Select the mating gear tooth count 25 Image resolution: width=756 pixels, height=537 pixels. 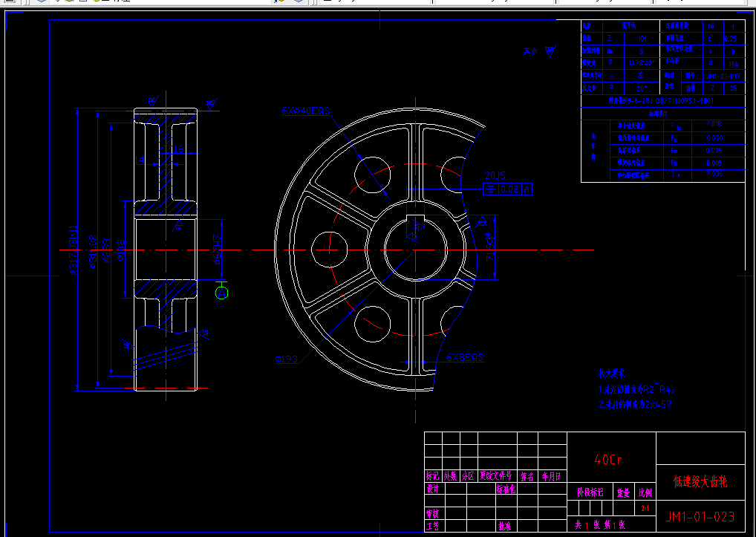pos(733,88)
